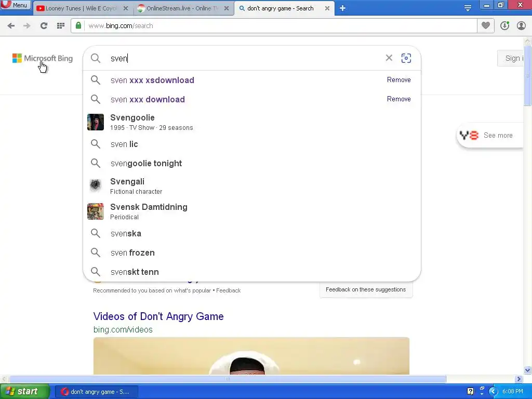Select the 'sven frozen' suggestion
Screen dimensions: 532x399
click(x=252, y=253)
